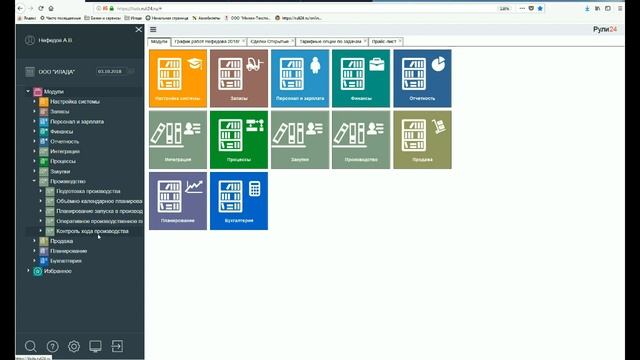Viewport: 640px width, 360px height.
Task: Switch to the Сделки Открытые tab
Action: pos(270,42)
